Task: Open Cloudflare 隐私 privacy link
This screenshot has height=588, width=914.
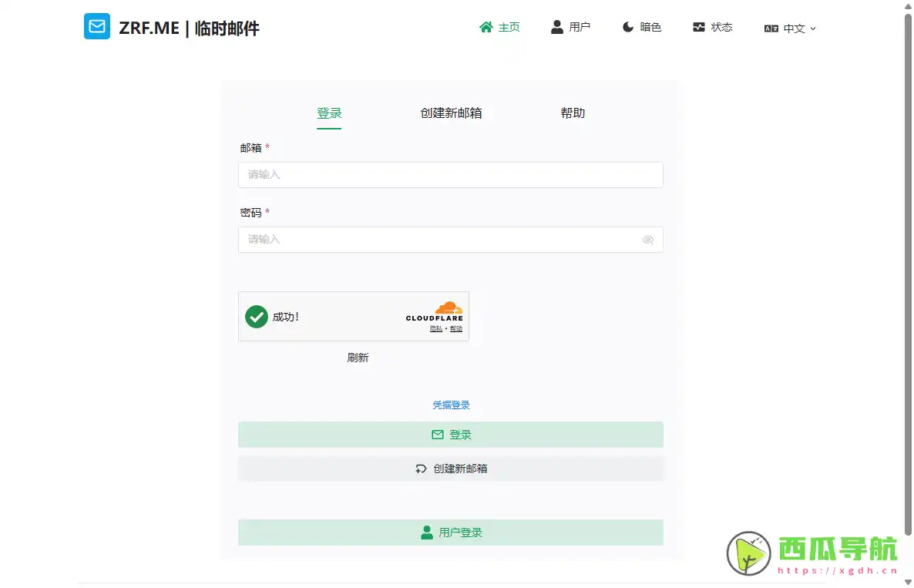Action: point(436,328)
